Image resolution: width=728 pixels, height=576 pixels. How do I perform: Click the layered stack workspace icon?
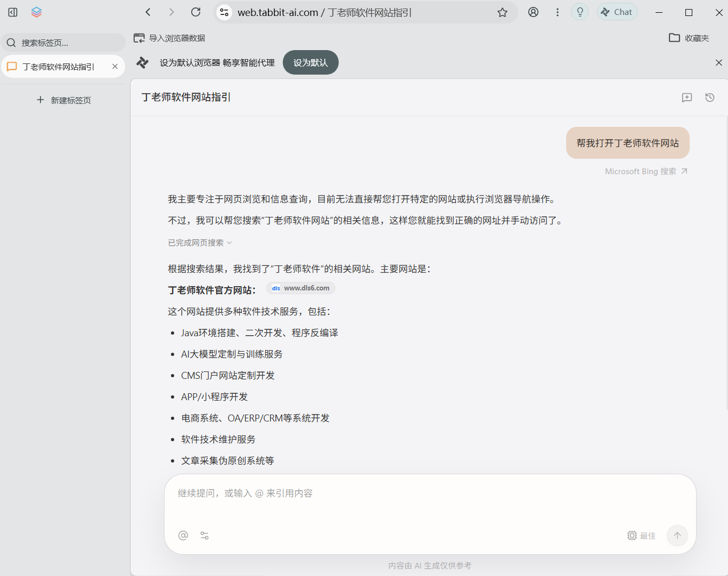pos(36,12)
